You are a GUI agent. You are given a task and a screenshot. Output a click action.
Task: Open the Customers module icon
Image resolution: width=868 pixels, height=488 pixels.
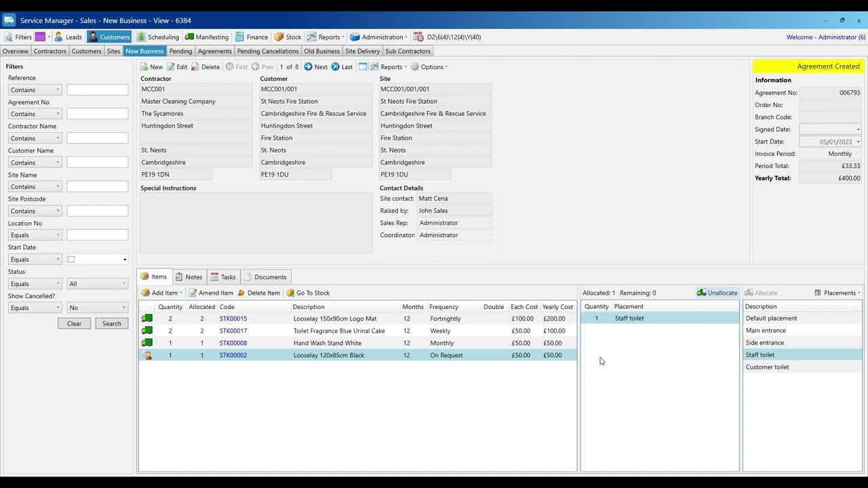click(93, 37)
